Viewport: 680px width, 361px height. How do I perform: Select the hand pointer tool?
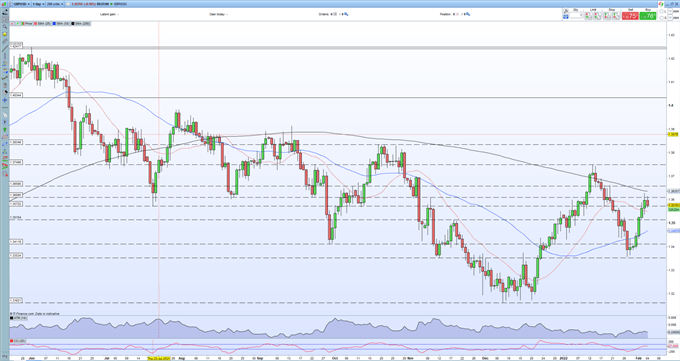pyautogui.click(x=5, y=115)
